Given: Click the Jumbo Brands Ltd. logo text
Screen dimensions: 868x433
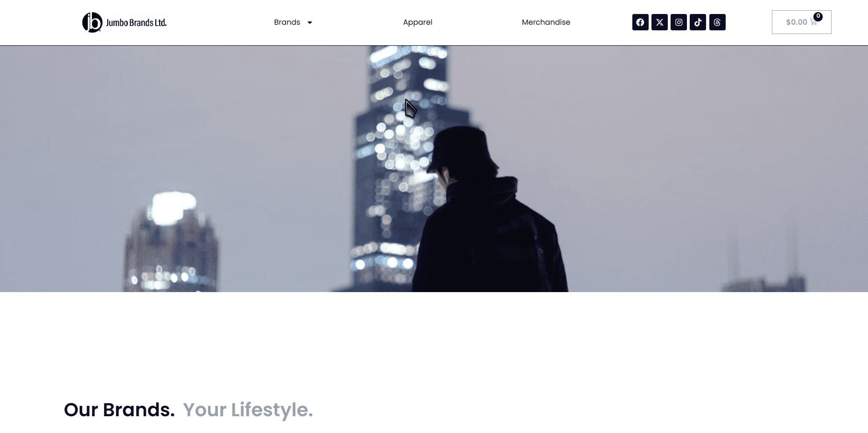Looking at the screenshot, I should [136, 22].
